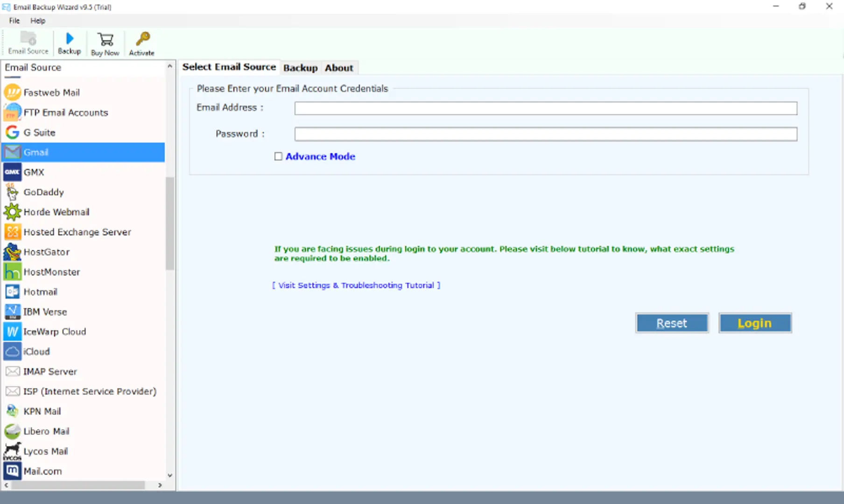Select the HostMonster label
The width and height of the screenshot is (844, 504).
(x=52, y=272)
